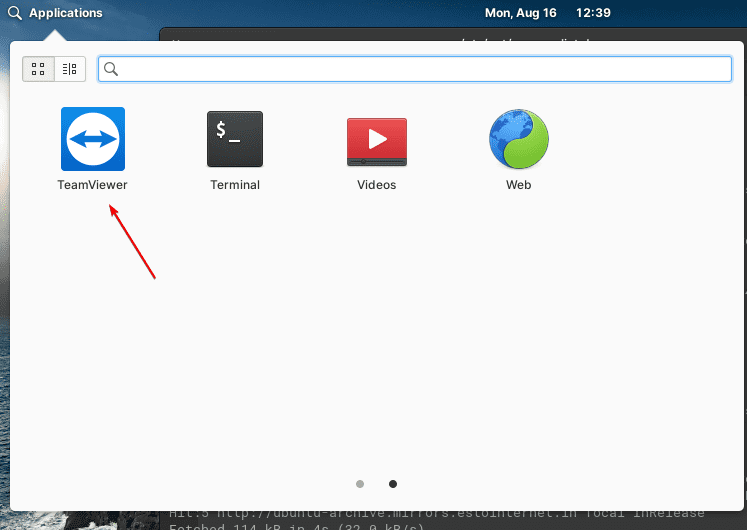The height and width of the screenshot is (530, 747).
Task: Click the Videos label text
Action: point(376,185)
